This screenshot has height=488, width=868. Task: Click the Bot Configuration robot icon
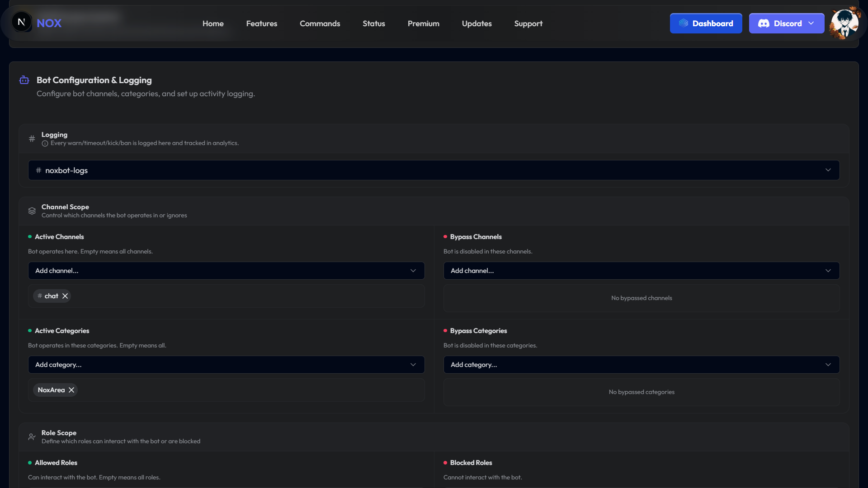[24, 80]
